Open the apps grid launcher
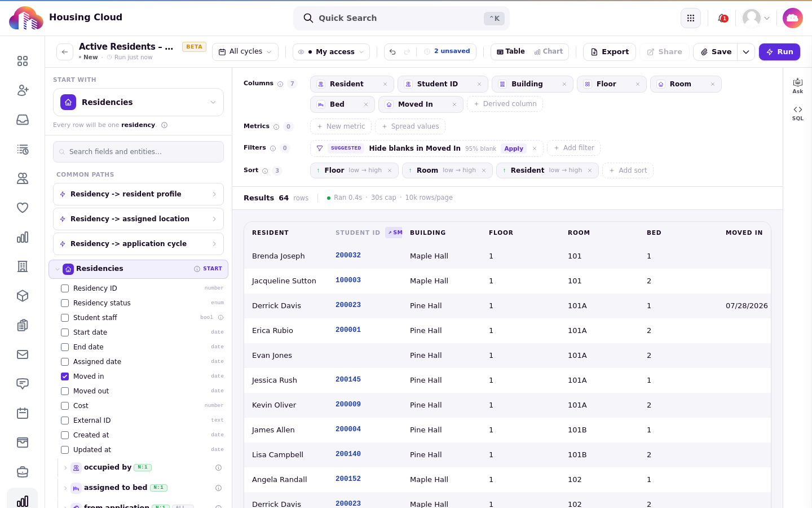 [691, 18]
